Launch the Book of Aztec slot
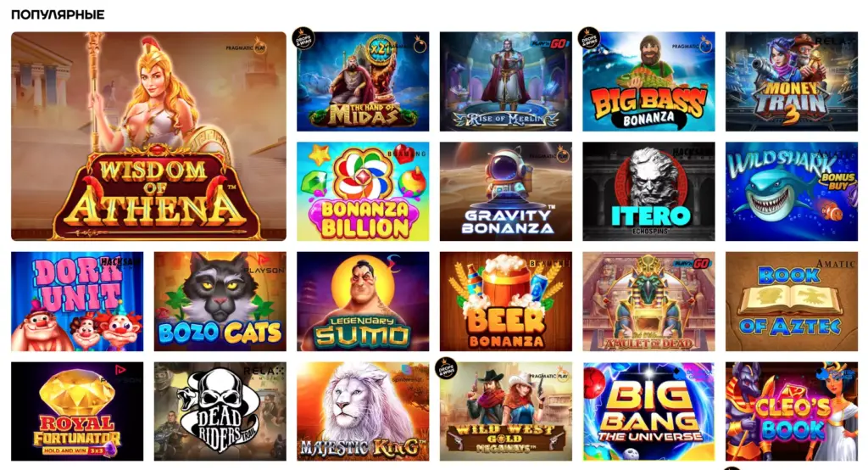Viewport: 868px width, 470px height. pyautogui.click(x=792, y=301)
